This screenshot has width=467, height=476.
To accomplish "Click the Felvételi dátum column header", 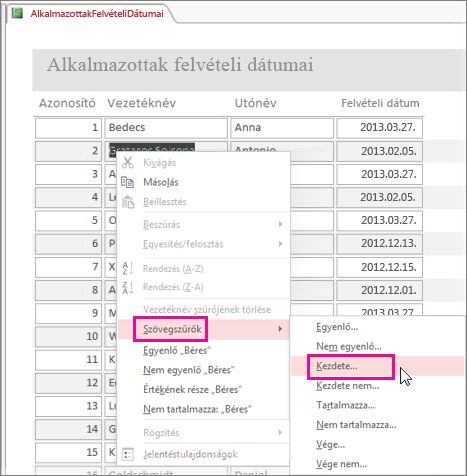I will click(x=380, y=103).
